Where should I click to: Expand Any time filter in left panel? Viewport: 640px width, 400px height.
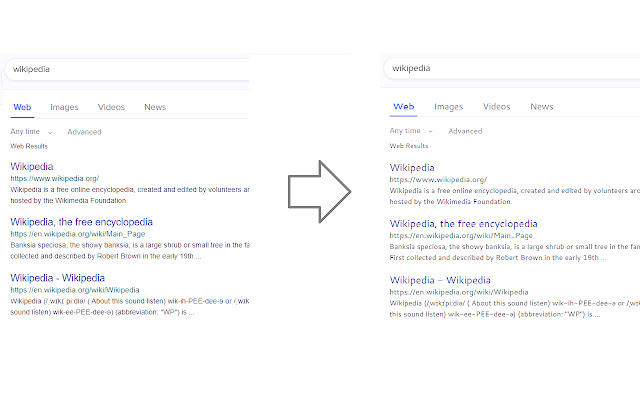click(31, 132)
